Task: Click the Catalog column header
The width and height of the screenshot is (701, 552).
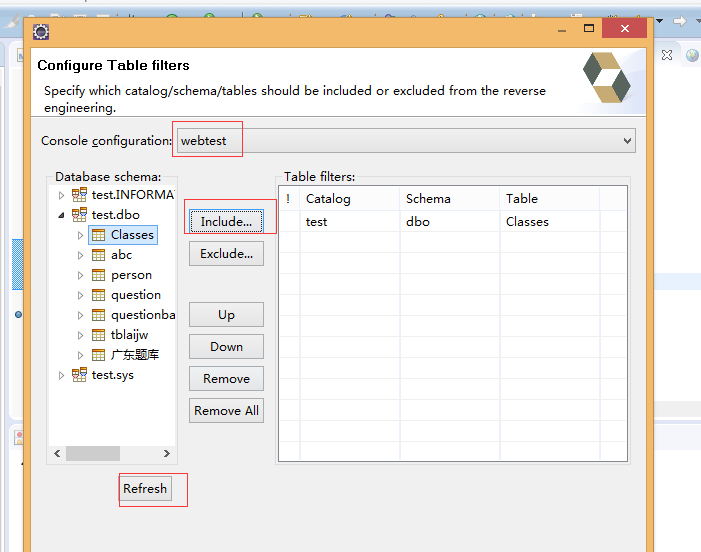Action: point(350,198)
